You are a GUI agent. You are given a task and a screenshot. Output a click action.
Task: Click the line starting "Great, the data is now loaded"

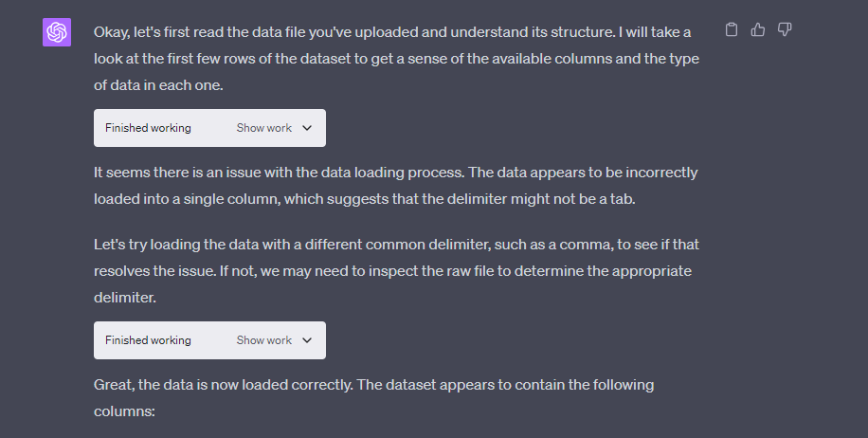[x=373, y=386]
